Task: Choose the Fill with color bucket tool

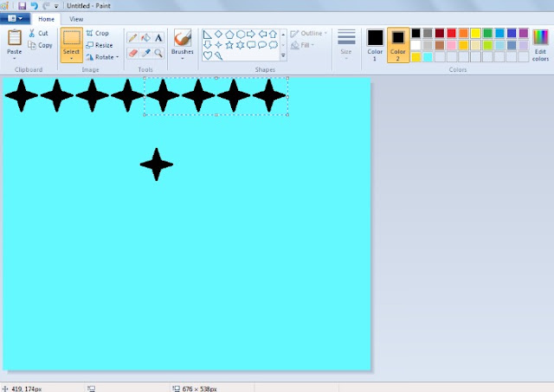Action: pyautogui.click(x=145, y=37)
